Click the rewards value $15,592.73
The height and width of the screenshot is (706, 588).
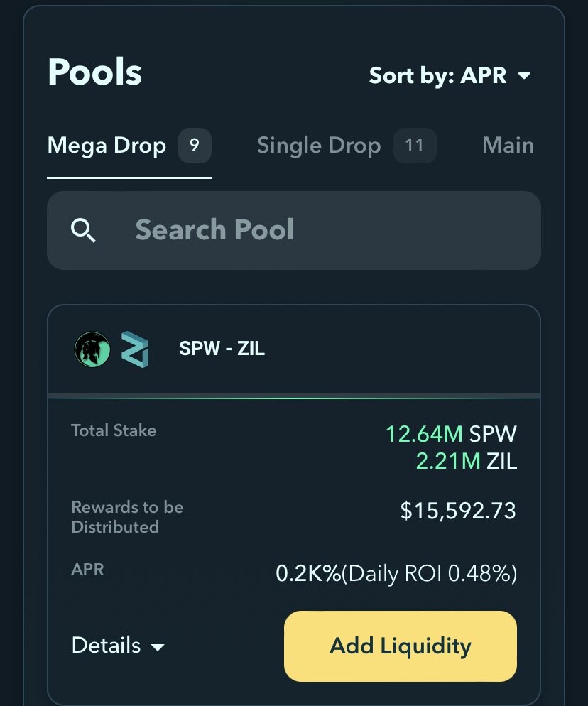click(458, 511)
